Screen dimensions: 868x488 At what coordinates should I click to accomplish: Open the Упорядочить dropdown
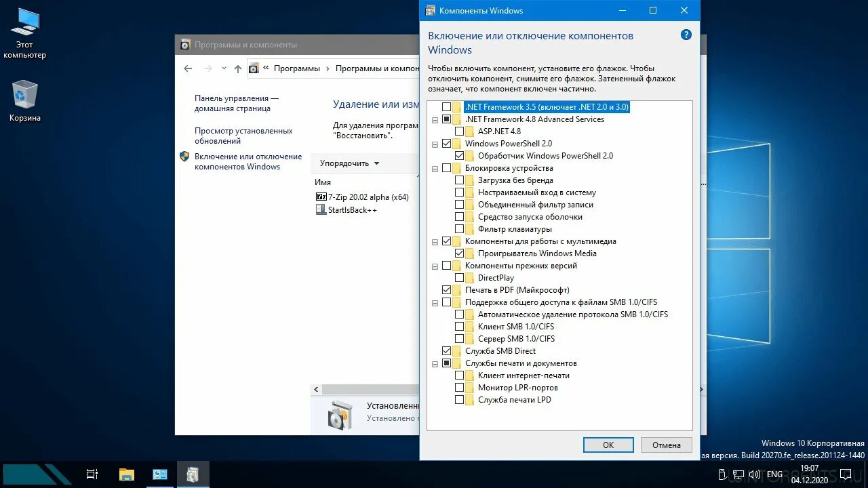click(x=350, y=163)
